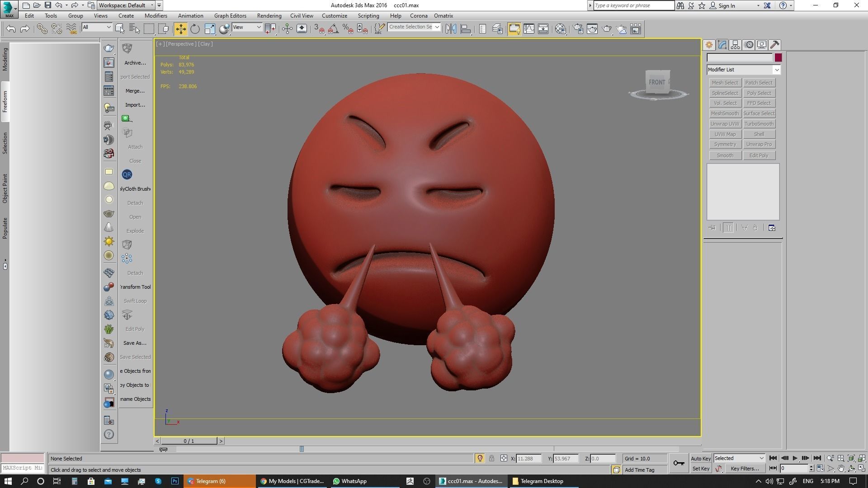The width and height of the screenshot is (868, 488).
Task: Click the object color swatch
Action: (x=778, y=57)
